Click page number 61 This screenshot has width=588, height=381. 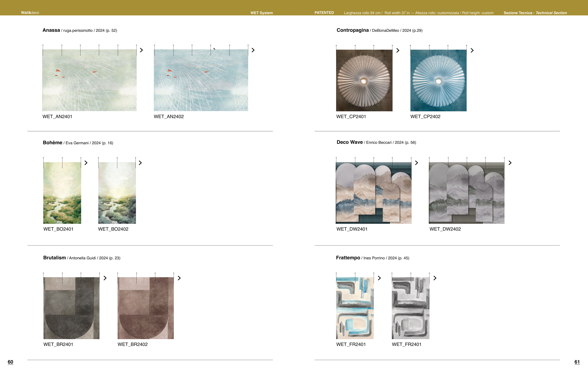pos(577,362)
